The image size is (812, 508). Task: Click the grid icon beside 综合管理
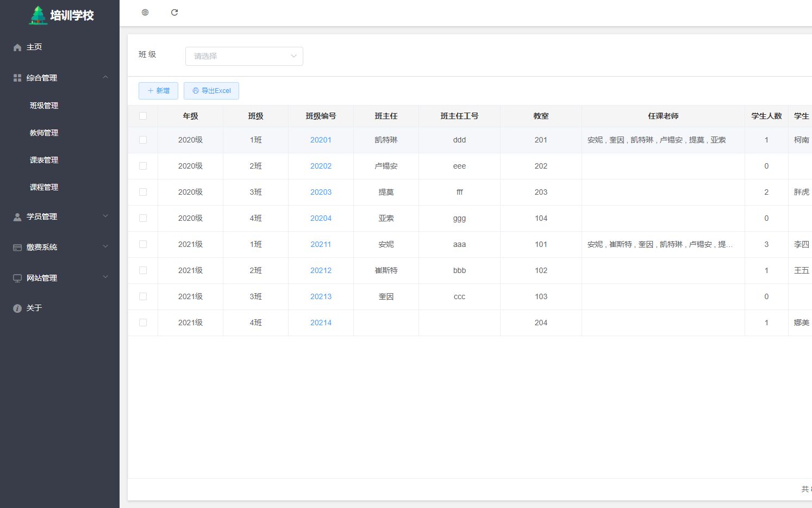(17, 78)
